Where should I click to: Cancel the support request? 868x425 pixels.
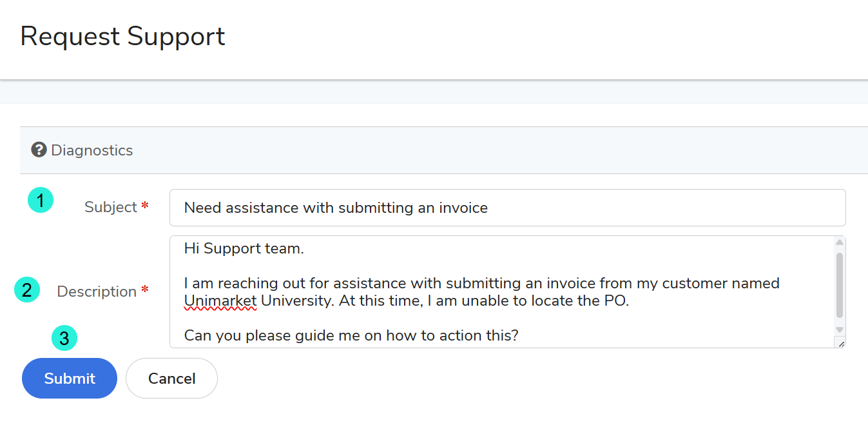(171, 379)
